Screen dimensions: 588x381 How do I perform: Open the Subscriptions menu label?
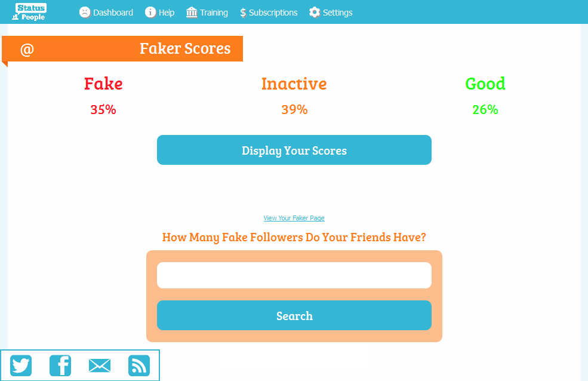pyautogui.click(x=273, y=13)
